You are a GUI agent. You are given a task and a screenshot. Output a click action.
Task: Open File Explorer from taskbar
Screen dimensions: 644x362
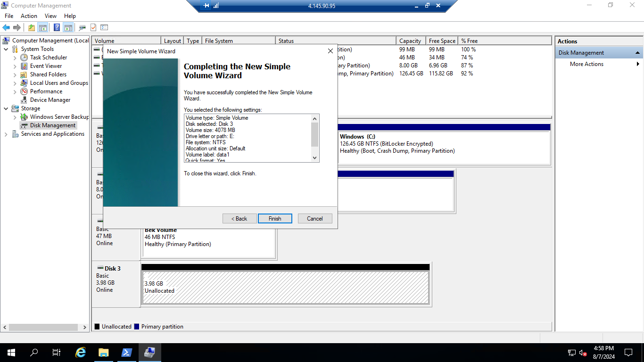(104, 352)
